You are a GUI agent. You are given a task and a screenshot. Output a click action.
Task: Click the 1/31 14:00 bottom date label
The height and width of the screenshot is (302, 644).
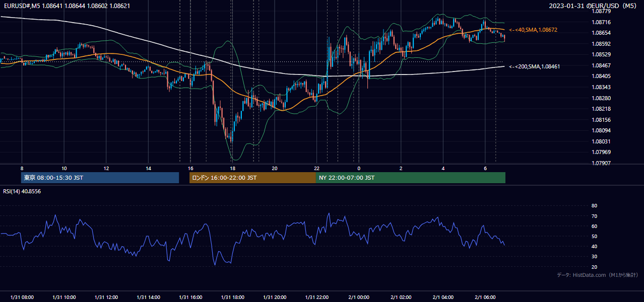(148, 297)
